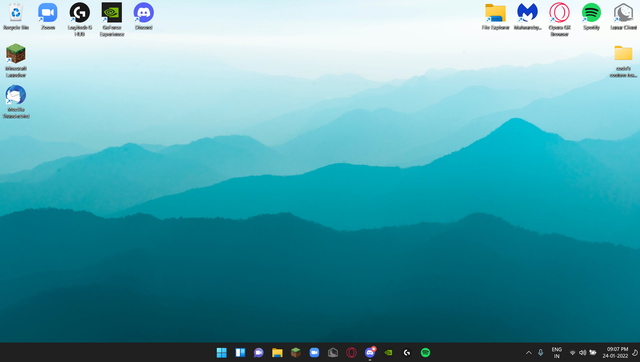Select the yellow folder on the desktop
The width and height of the screenshot is (640, 362).
coord(623,61)
